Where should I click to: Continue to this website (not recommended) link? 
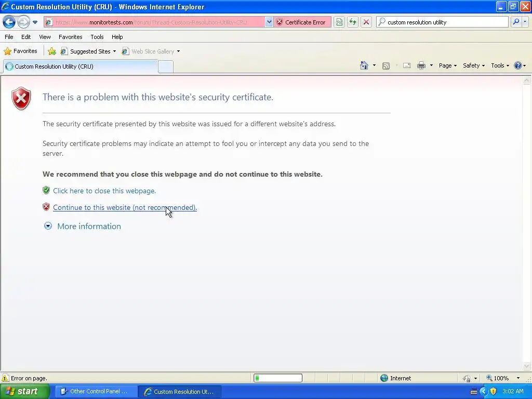pyautogui.click(x=125, y=208)
